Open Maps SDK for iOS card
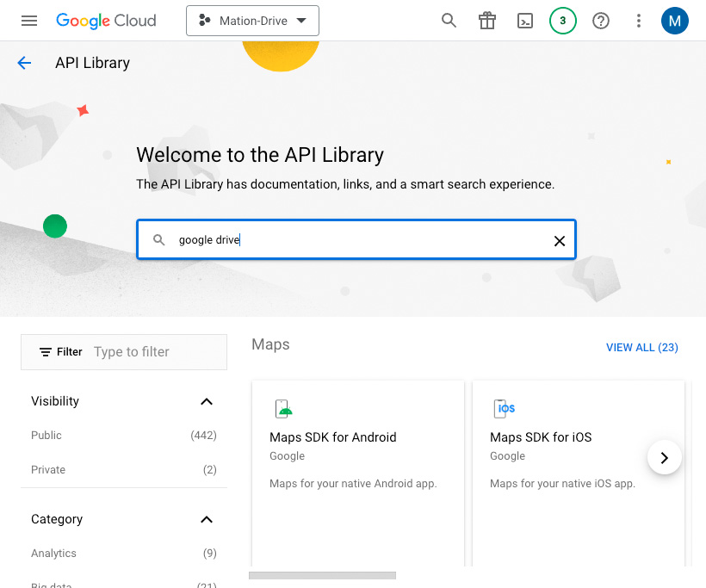 click(579, 473)
